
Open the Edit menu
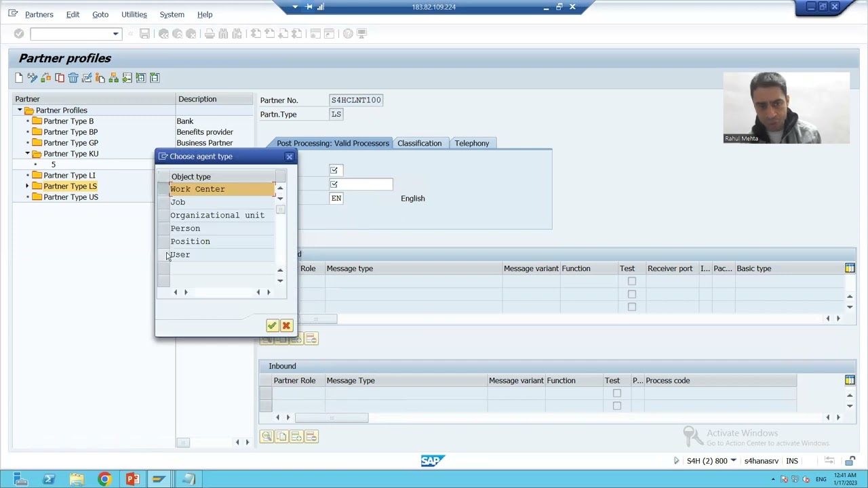tap(73, 14)
